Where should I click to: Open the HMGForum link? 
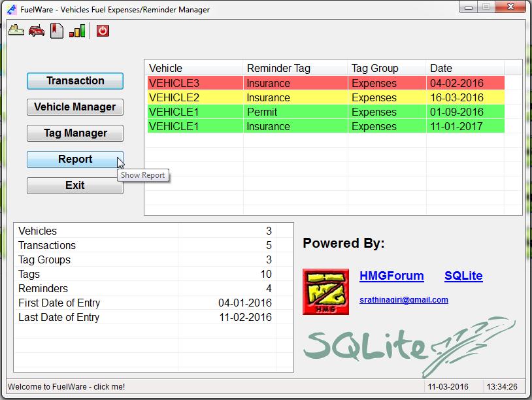[391, 276]
